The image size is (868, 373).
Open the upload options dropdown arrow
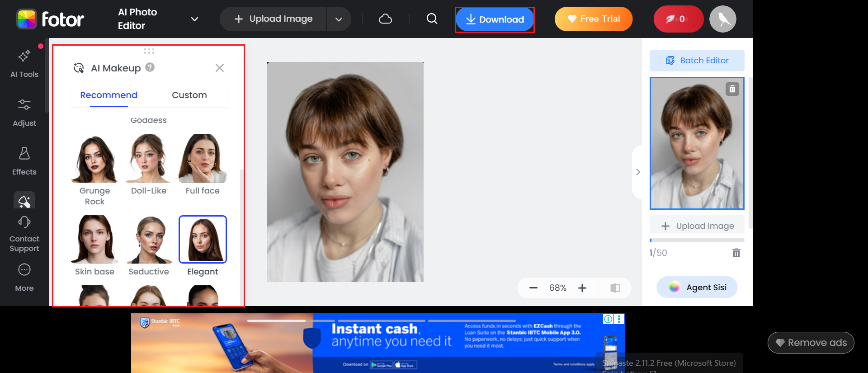[339, 19]
